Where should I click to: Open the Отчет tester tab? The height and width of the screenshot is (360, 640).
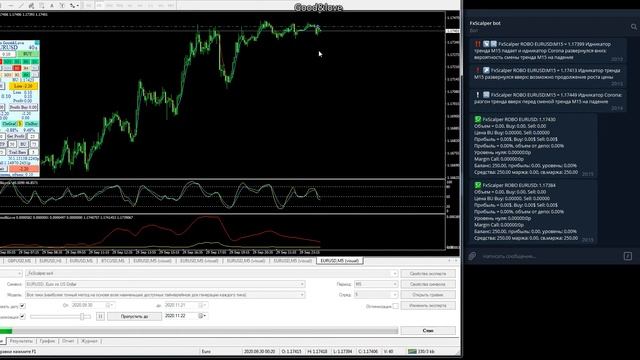coord(68,341)
